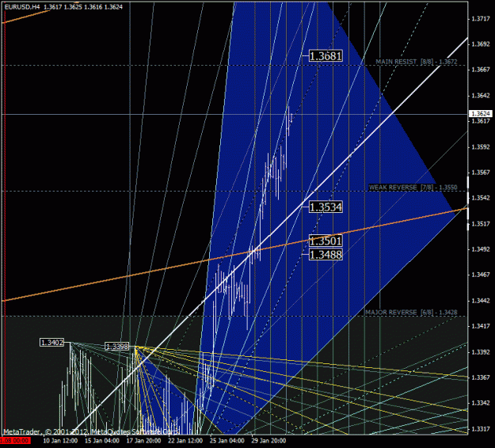Image resolution: width=495 pixels, height=448 pixels.
Task: Select the 1.3501 price label box
Action: 326,241
